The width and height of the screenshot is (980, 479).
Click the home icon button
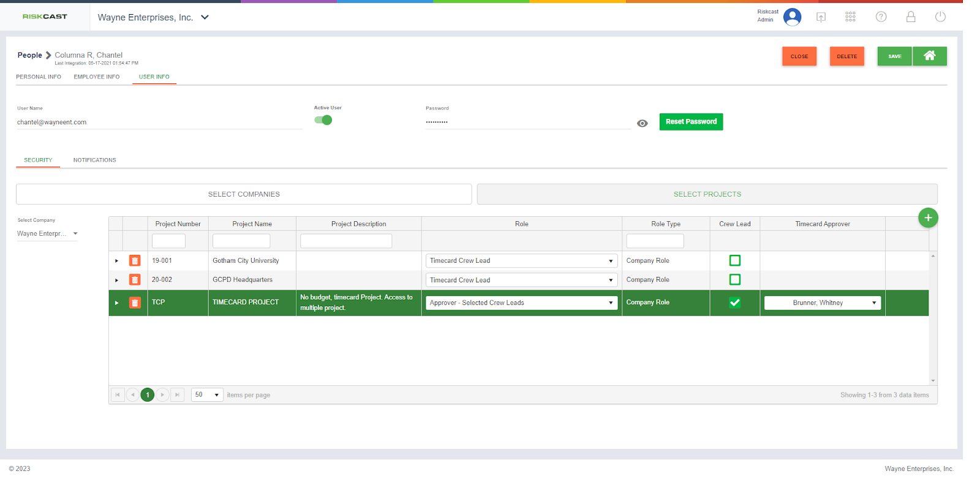pos(929,56)
